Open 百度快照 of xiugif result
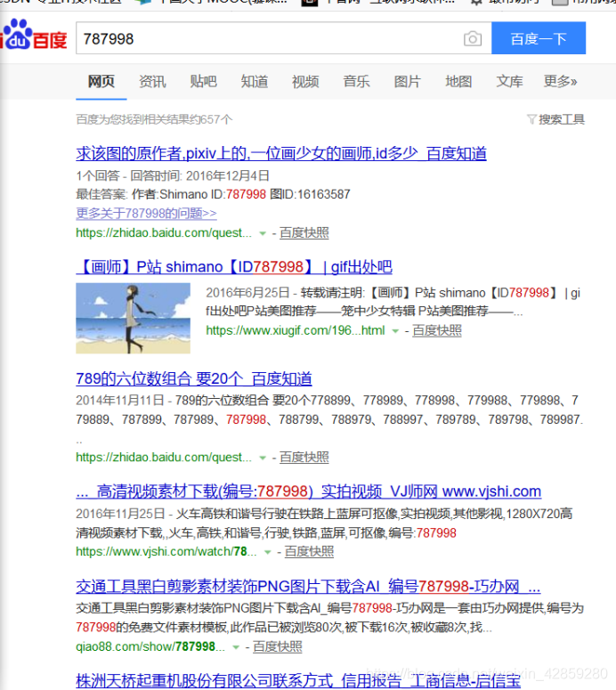This screenshot has height=690, width=616. point(437,330)
